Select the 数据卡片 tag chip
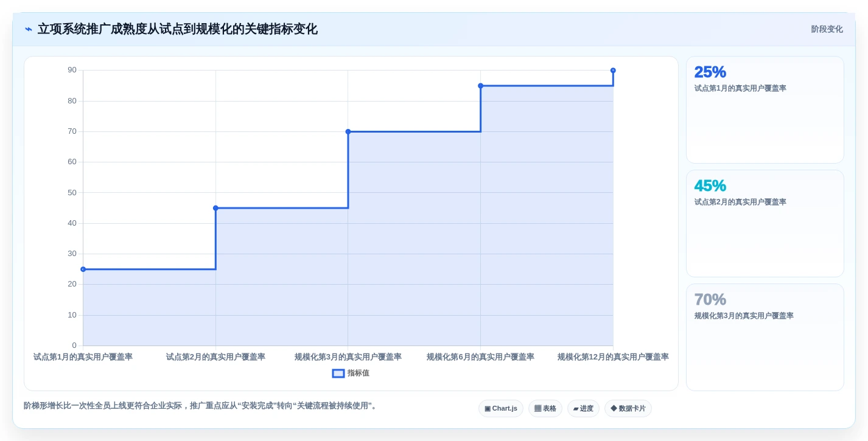The image size is (868, 441). point(628,409)
